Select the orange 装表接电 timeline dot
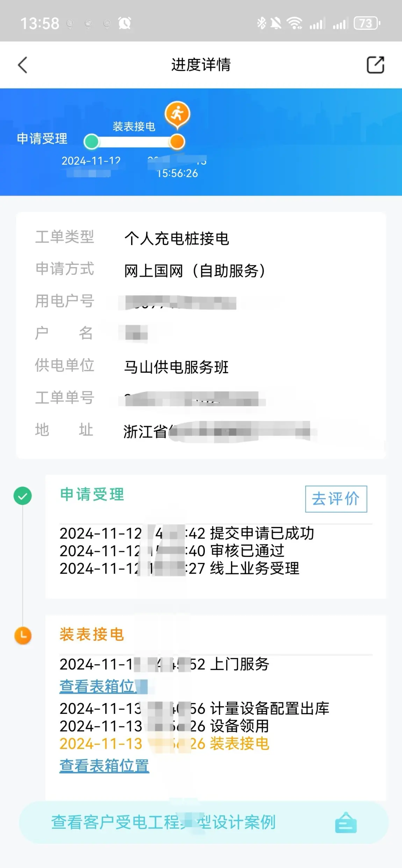 [177, 142]
